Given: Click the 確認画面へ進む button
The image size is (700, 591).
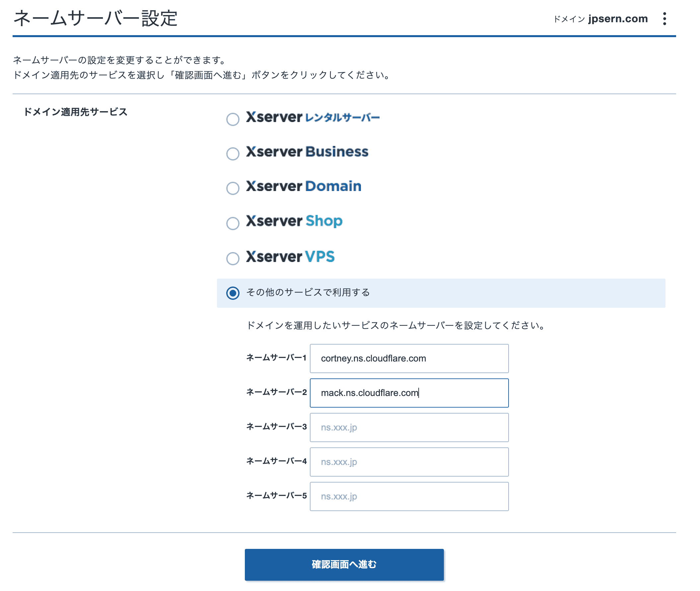Looking at the screenshot, I should click(x=344, y=564).
